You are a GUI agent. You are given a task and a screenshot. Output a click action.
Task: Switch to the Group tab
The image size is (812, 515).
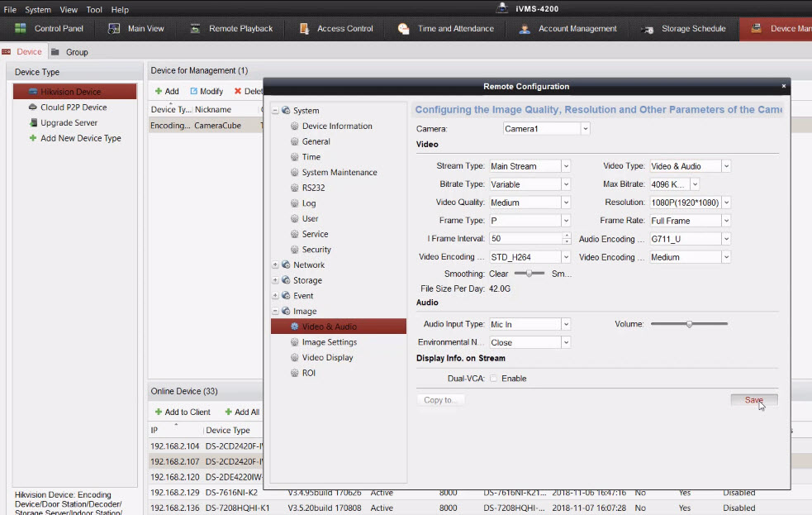click(x=76, y=52)
